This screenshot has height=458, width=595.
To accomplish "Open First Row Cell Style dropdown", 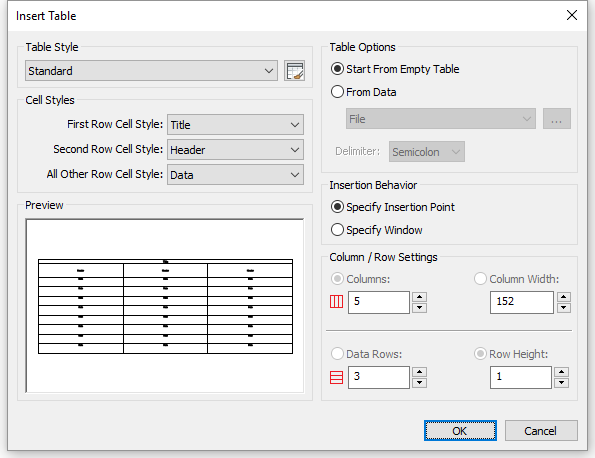I will click(x=235, y=124).
